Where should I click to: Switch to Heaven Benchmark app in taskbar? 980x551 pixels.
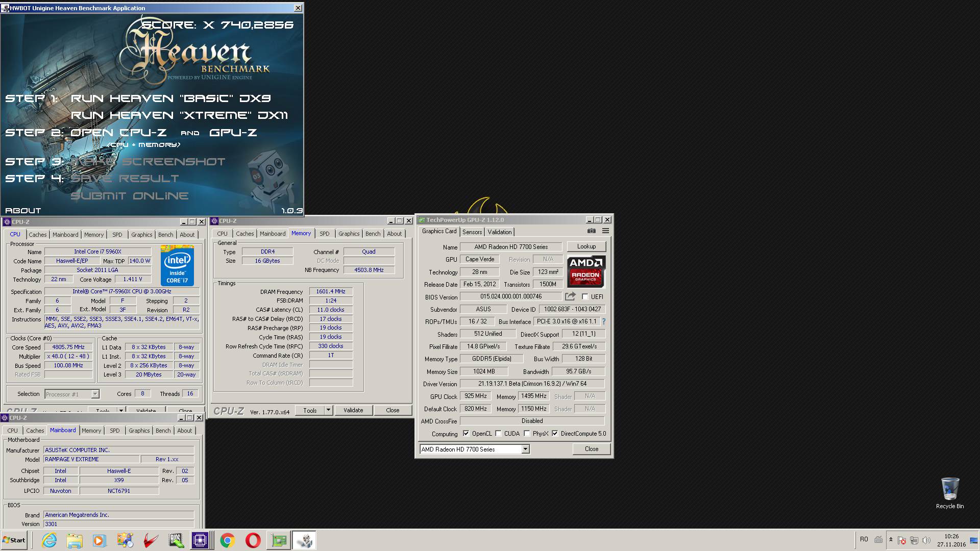[304, 540]
